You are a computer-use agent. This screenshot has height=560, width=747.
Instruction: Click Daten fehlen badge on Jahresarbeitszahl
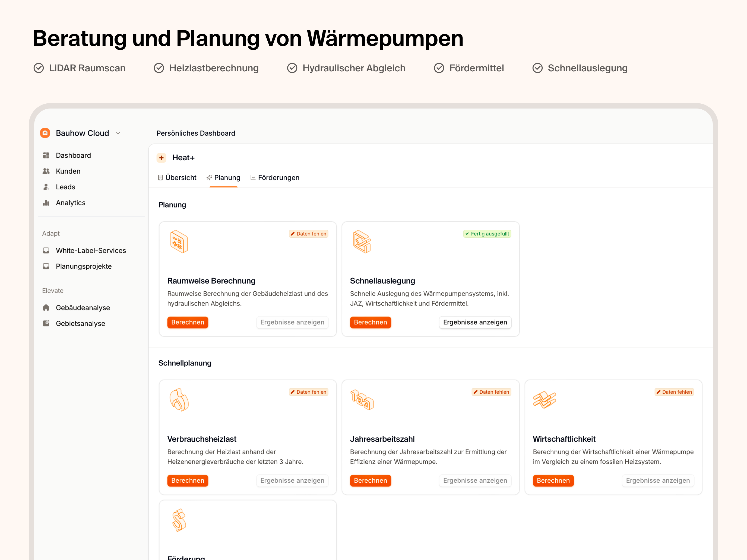[491, 392]
